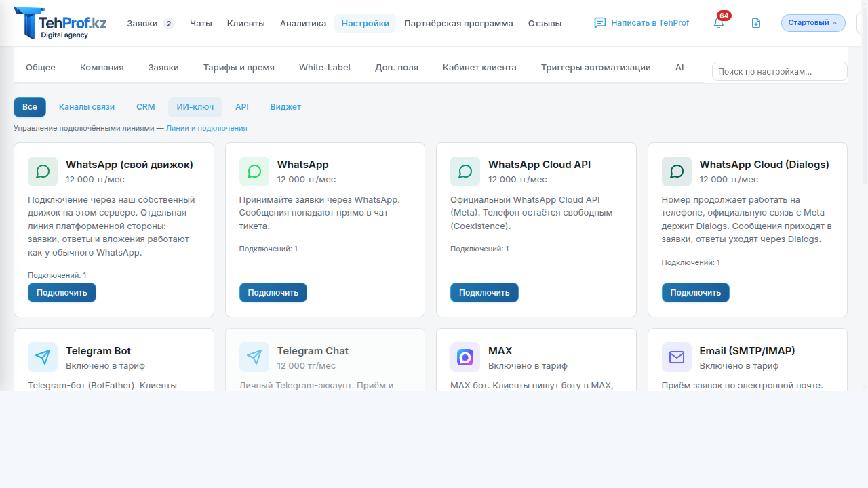
Task: Open the Кабинет клиента tab
Action: (479, 67)
